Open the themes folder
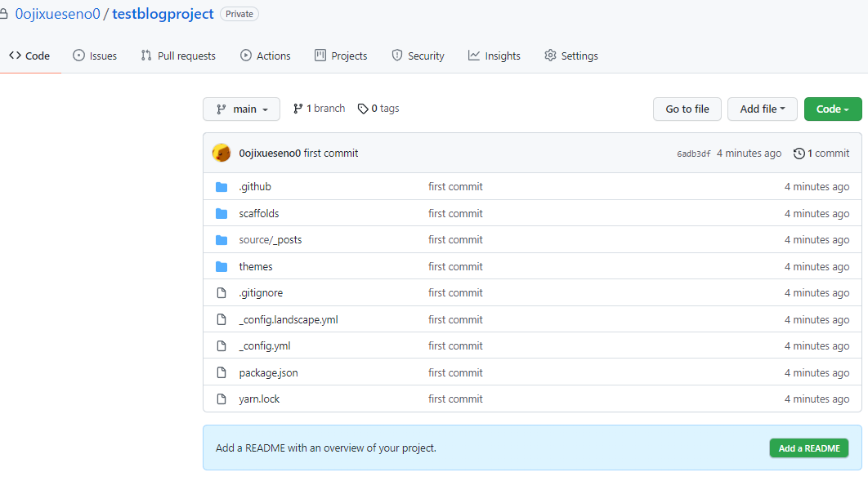The image size is (868, 490). point(256,266)
